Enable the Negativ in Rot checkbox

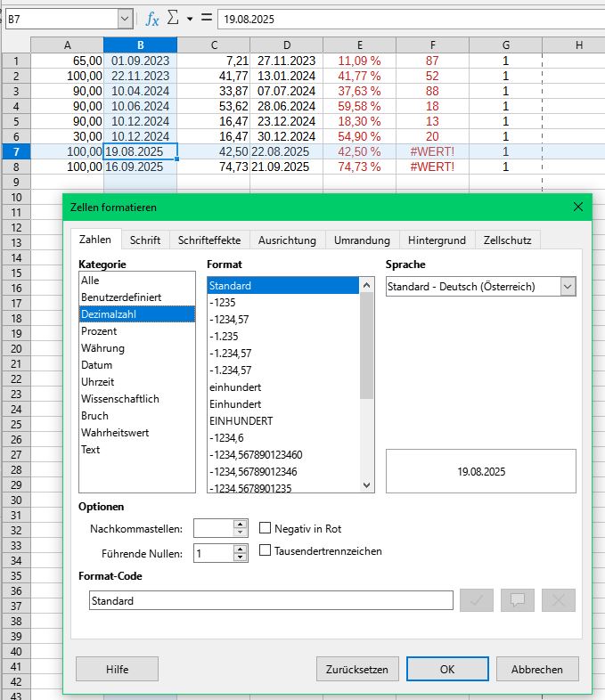coord(265,528)
